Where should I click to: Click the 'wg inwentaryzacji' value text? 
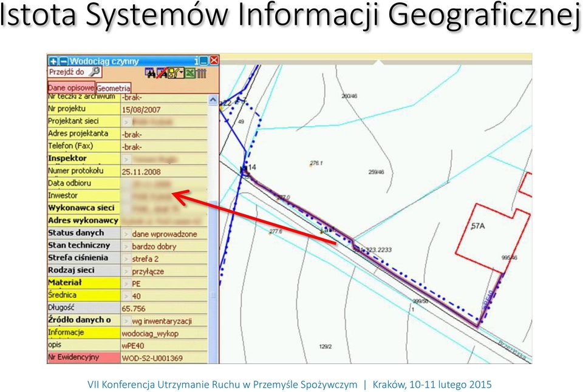(162, 321)
